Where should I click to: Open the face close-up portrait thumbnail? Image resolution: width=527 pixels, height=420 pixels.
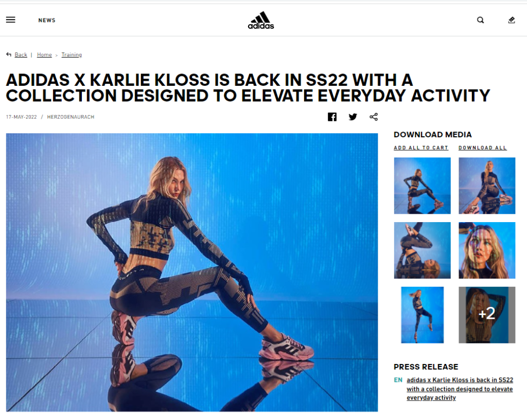pyautogui.click(x=487, y=250)
